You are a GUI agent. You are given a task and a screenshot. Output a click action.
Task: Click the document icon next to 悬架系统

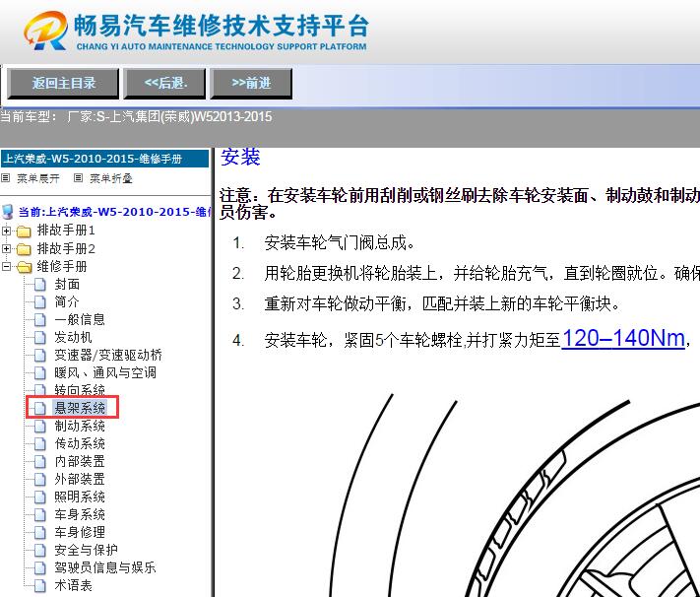[x=39, y=408]
